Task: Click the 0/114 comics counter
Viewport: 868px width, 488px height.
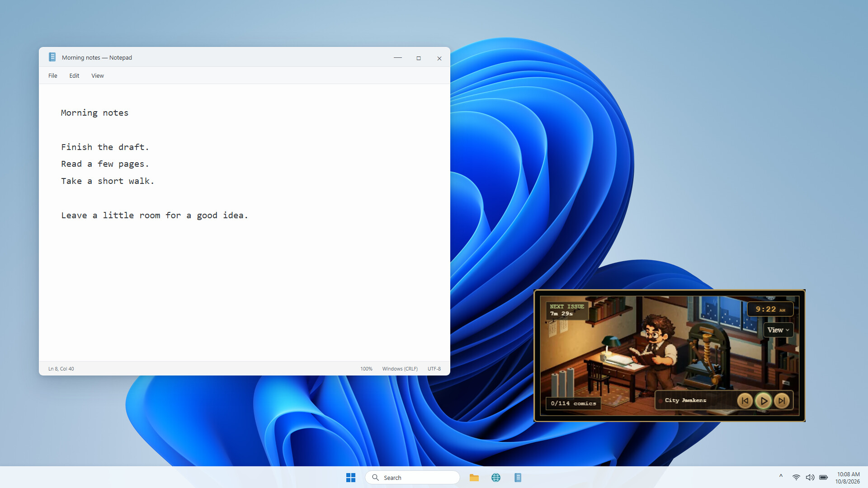Action: (573, 403)
